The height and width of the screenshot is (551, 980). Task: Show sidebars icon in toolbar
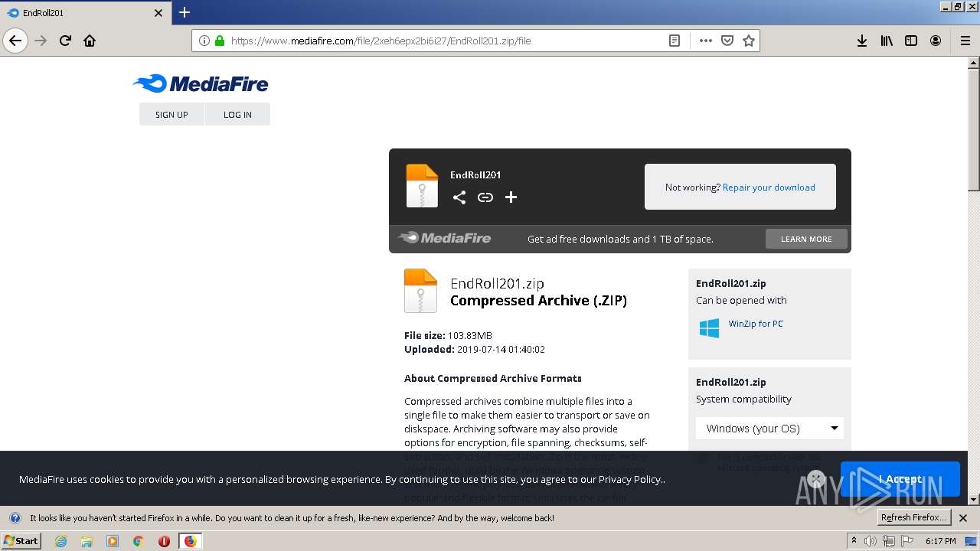pyautogui.click(x=911, y=41)
